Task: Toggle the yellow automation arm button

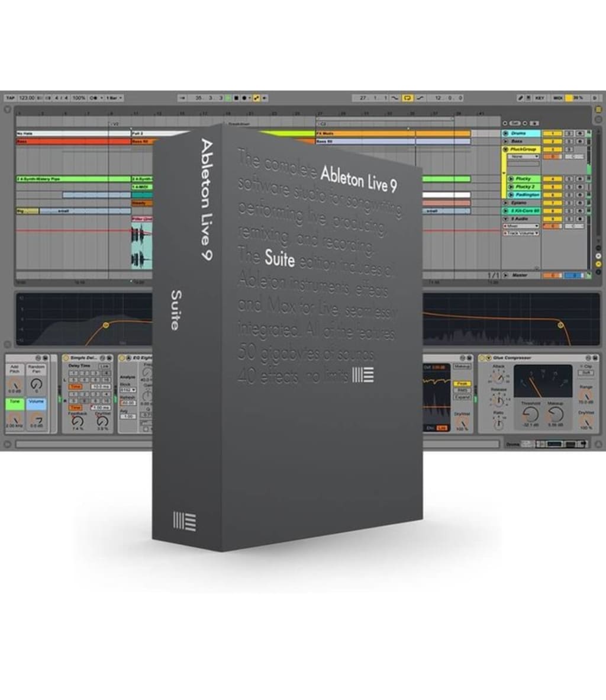Action: (x=257, y=98)
